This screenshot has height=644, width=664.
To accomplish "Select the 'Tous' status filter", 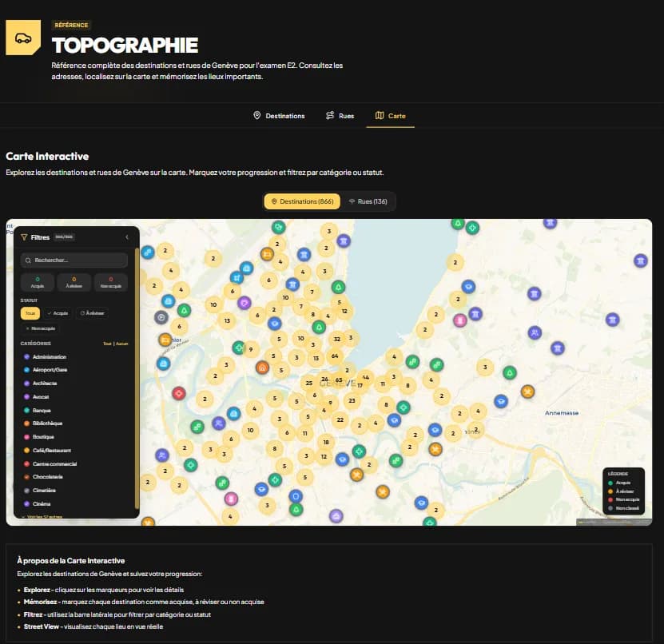I will (30, 313).
